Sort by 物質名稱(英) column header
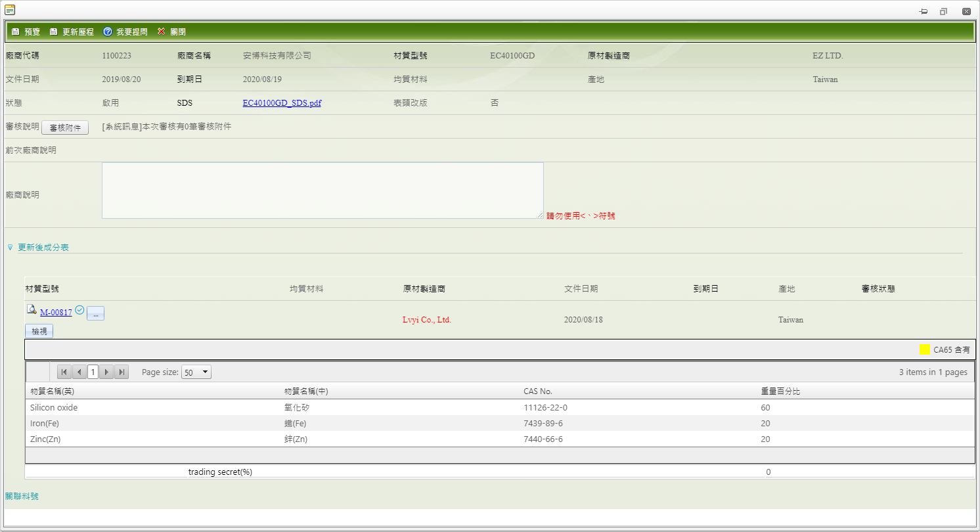This screenshot has width=980, height=532. coord(53,391)
